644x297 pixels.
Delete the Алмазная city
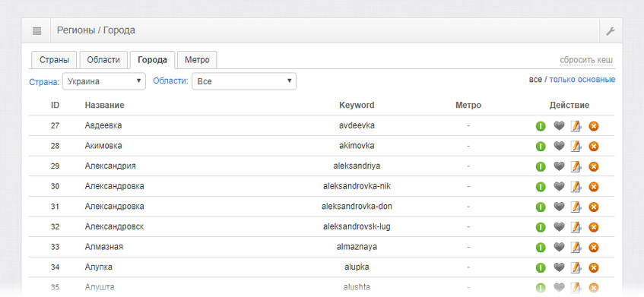pyautogui.click(x=594, y=248)
